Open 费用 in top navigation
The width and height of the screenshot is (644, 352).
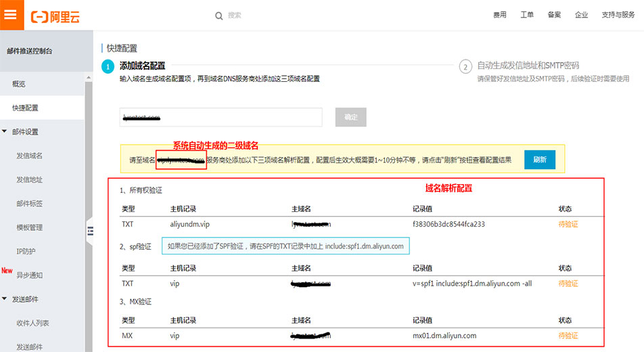coord(499,15)
